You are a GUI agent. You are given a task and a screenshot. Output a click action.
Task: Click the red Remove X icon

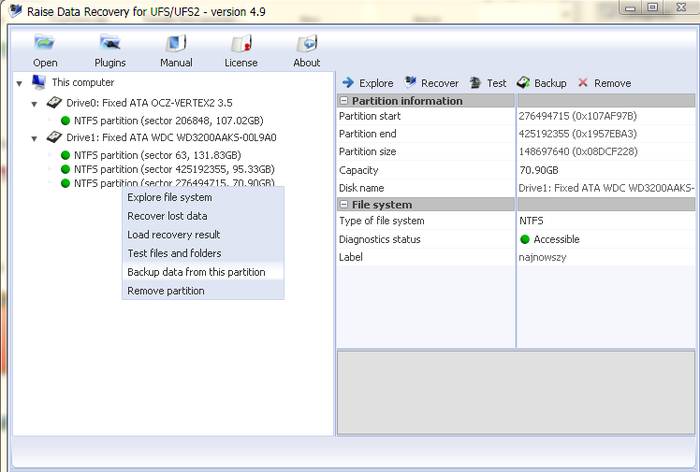coord(583,83)
